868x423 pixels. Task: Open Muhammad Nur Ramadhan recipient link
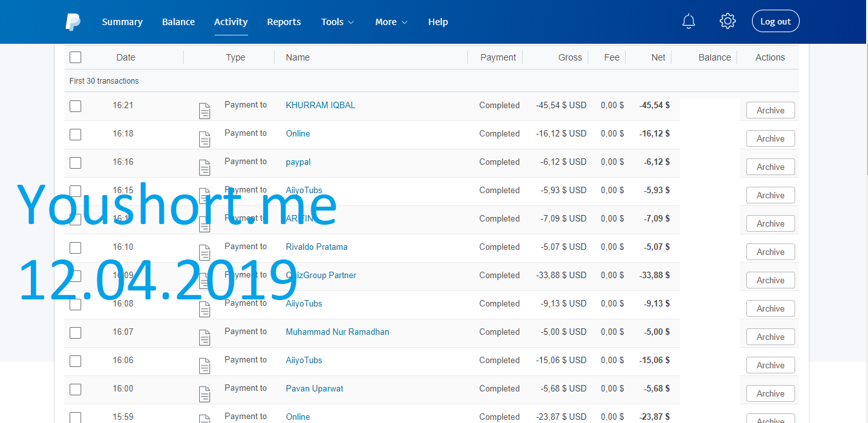pos(338,332)
